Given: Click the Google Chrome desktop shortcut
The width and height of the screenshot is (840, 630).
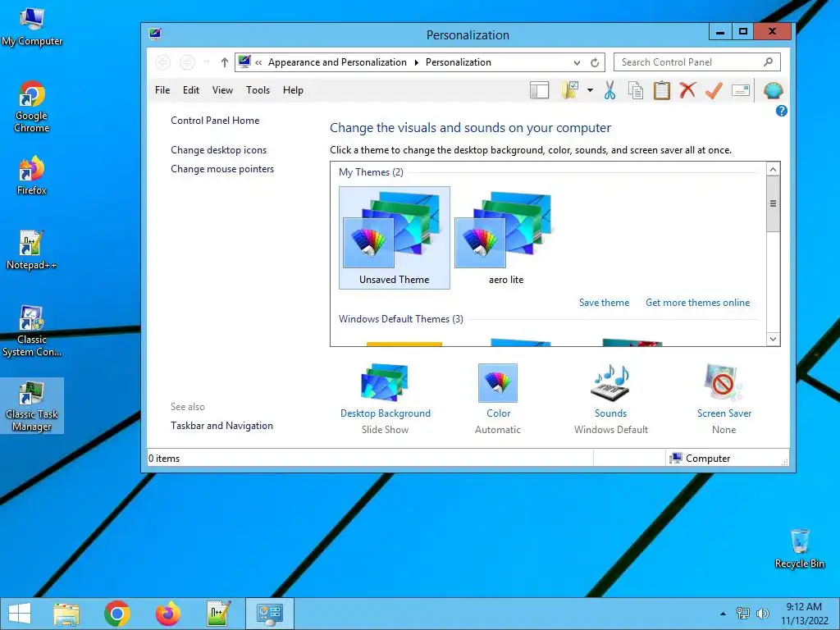Looking at the screenshot, I should point(32,107).
